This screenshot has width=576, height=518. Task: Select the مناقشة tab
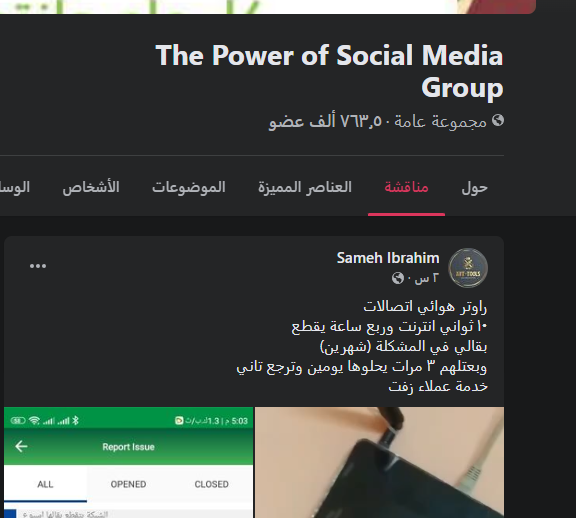(x=406, y=187)
